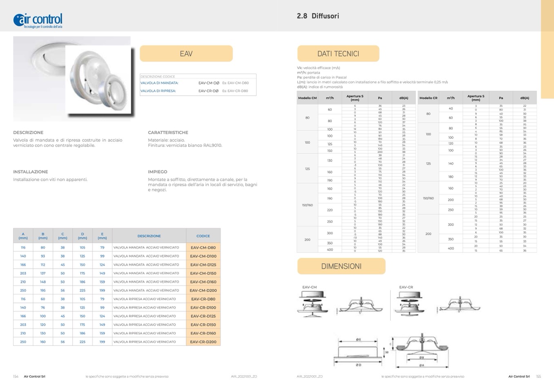Click the VALVOLA DI MANDATA code label
The height and width of the screenshot is (392, 554).
click(159, 83)
